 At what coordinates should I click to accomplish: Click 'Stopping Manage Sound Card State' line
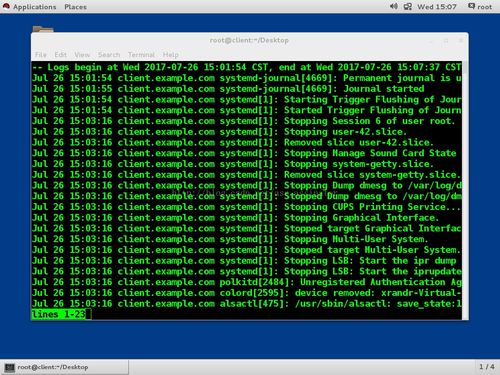(244, 153)
